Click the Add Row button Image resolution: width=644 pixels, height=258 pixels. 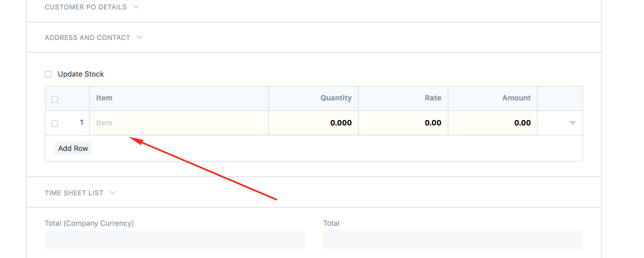(x=73, y=148)
